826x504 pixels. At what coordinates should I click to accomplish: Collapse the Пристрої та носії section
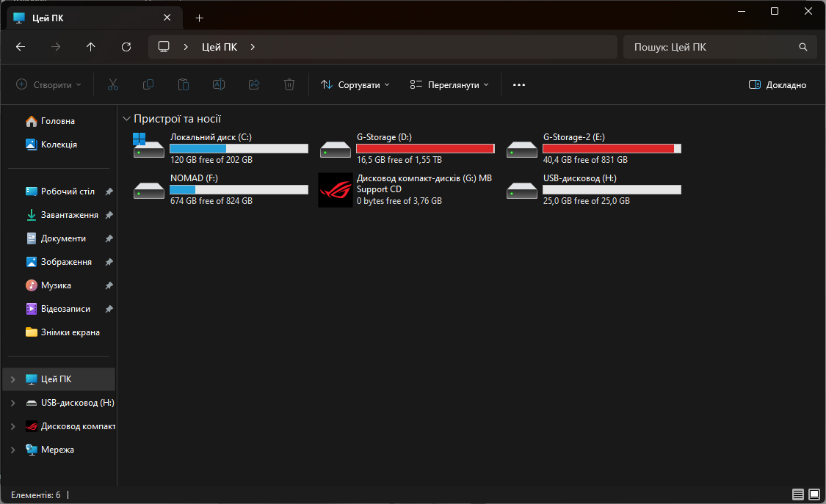coord(126,118)
